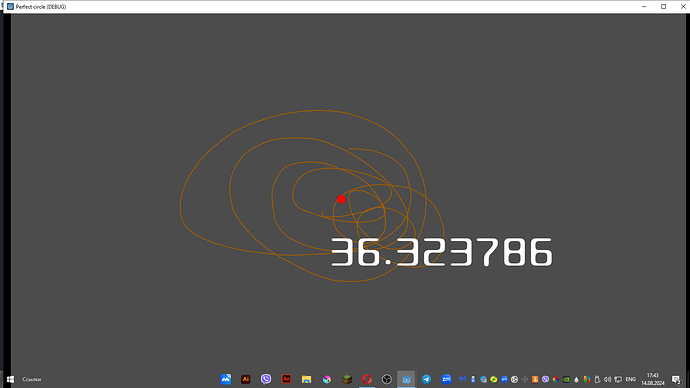Open Adobe Illustrator from the taskbar
690x388 pixels.
pyautogui.click(x=246, y=379)
